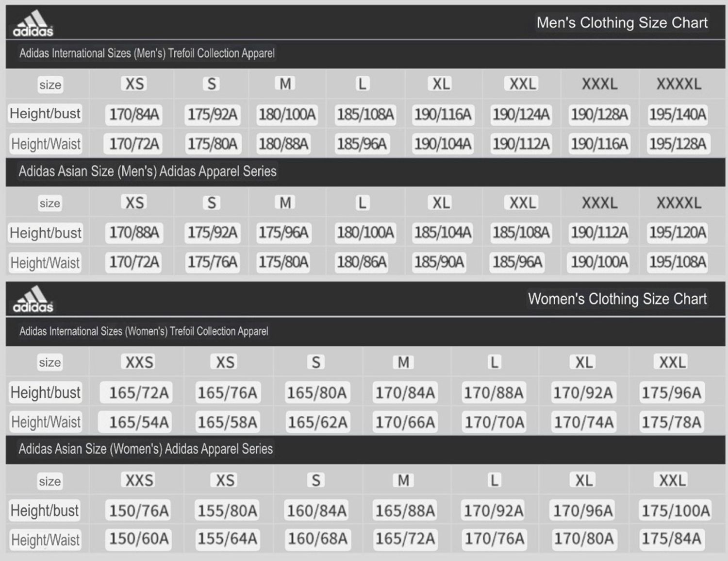Viewport: 728px width, 561px height.
Task: Click the size label in Men's Asian table
Action: coord(50,203)
